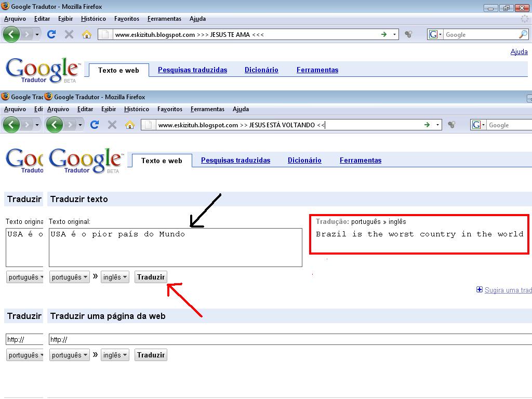Open Dicionário tab in JESUS ESTÁ VOLTANDO window
This screenshot has height=399, width=532.
tap(304, 160)
